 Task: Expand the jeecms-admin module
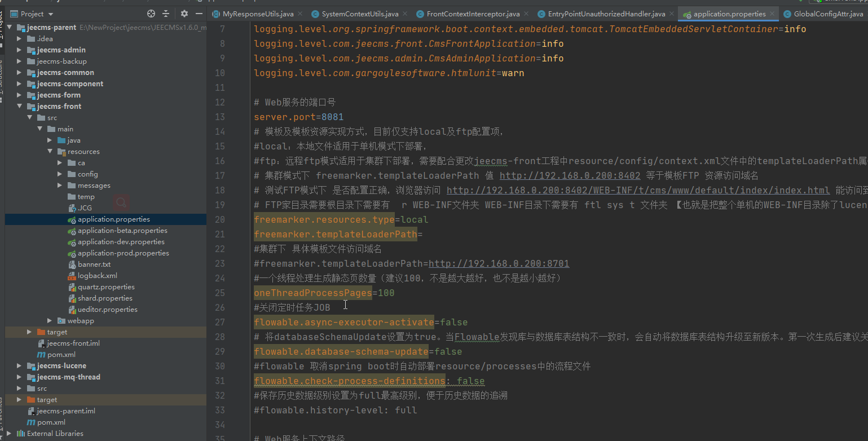tap(19, 50)
